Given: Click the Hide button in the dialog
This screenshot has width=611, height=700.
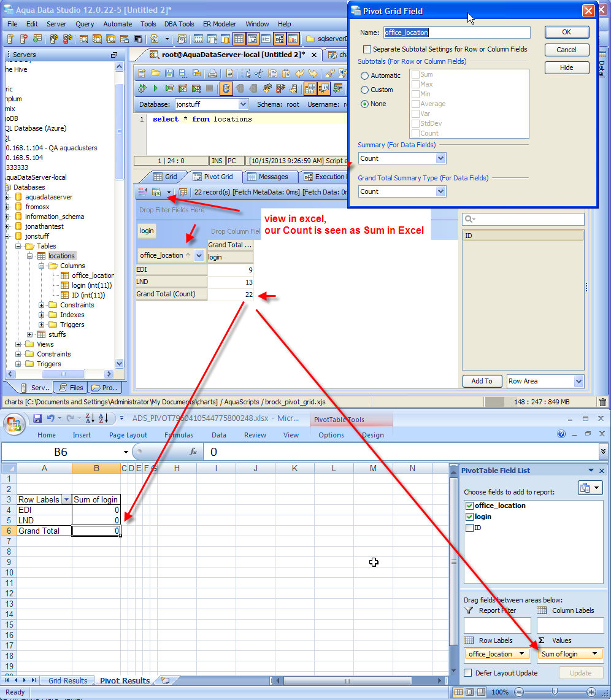Looking at the screenshot, I should click(x=566, y=67).
